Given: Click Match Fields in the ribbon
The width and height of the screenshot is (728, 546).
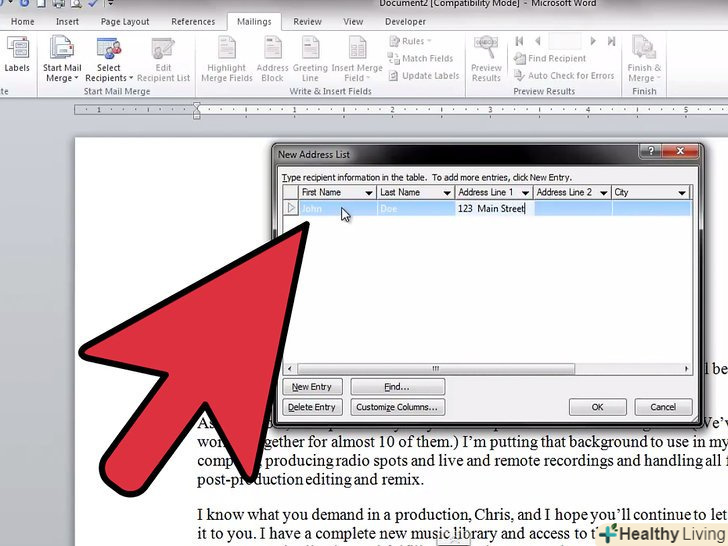Looking at the screenshot, I should 421,58.
